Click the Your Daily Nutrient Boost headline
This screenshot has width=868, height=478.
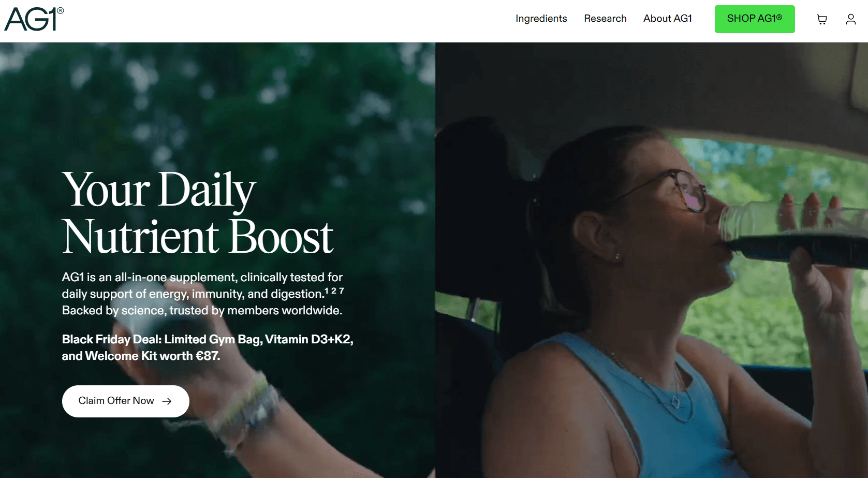[197, 212]
